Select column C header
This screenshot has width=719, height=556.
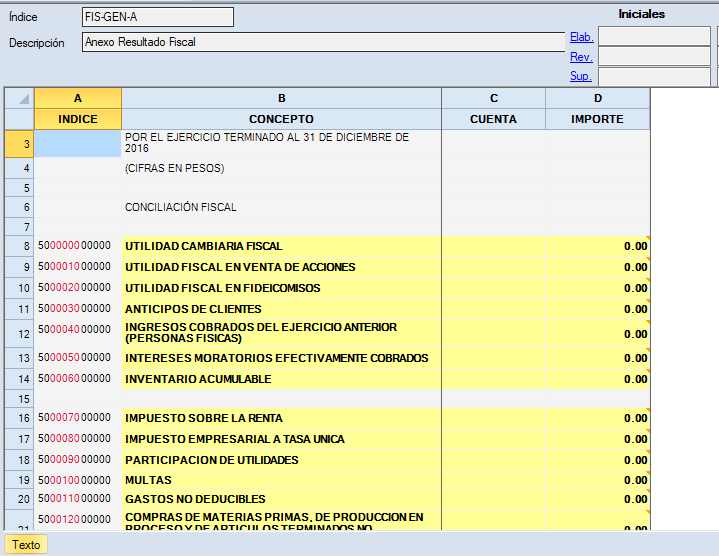(493, 98)
